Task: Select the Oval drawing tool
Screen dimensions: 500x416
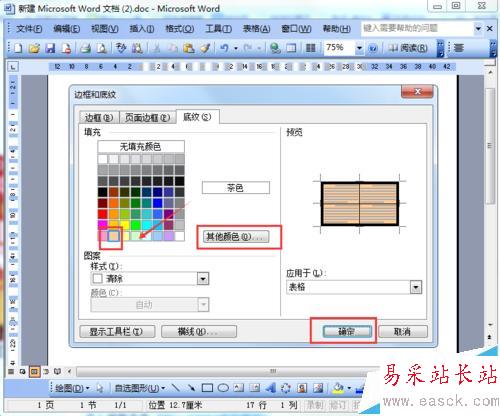Action: (223, 388)
